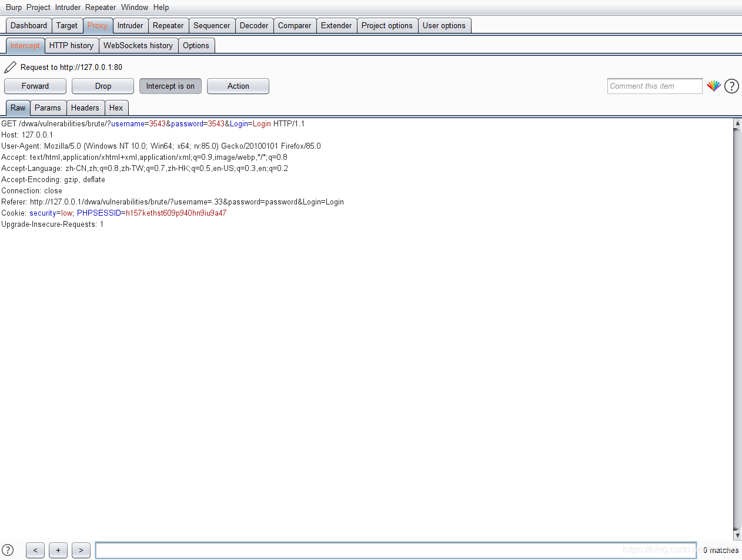This screenshot has width=742, height=560.
Task: Open the Action dropdown button
Action: (x=238, y=86)
